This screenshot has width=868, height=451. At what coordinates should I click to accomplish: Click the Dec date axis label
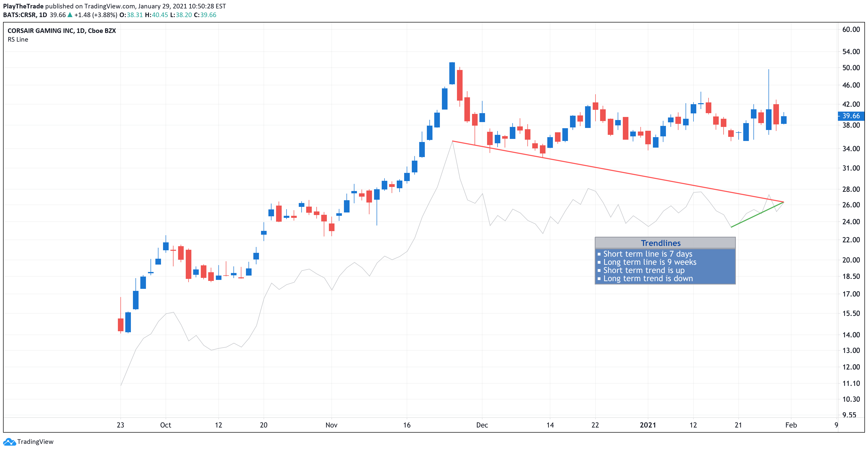(482, 425)
